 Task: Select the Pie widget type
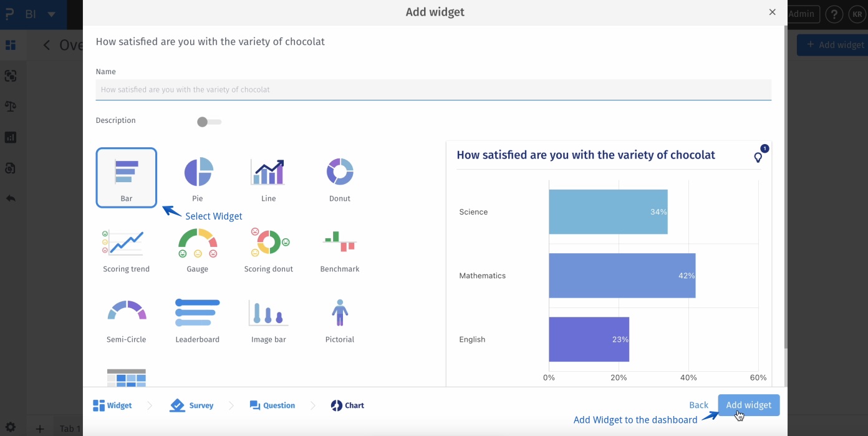click(x=197, y=178)
